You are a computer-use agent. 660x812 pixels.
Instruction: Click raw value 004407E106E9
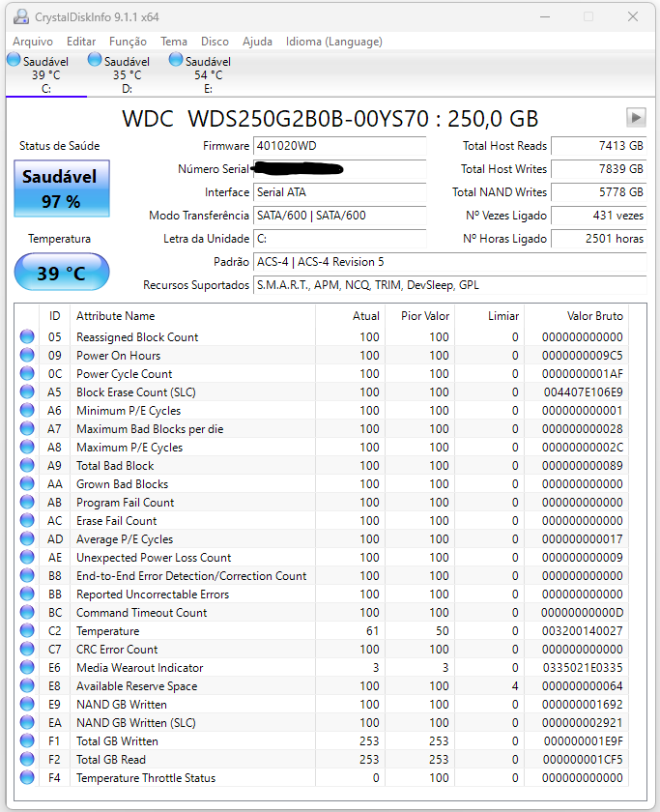coord(583,392)
